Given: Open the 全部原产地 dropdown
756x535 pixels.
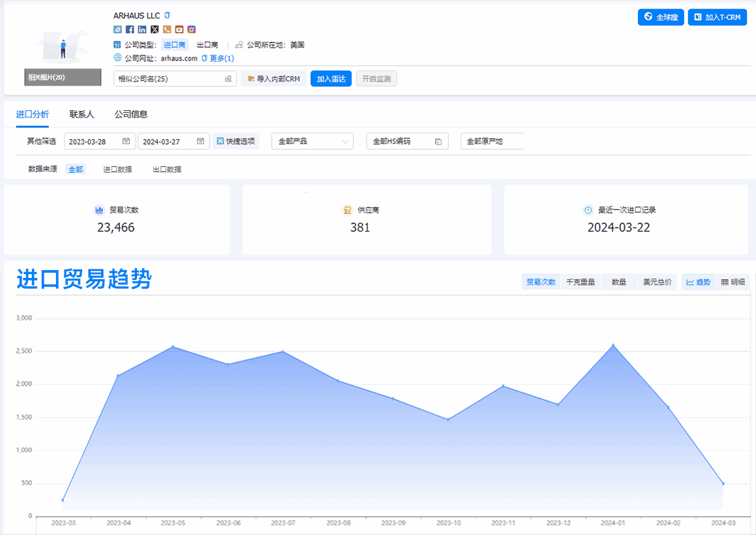Looking at the screenshot, I should point(492,141).
